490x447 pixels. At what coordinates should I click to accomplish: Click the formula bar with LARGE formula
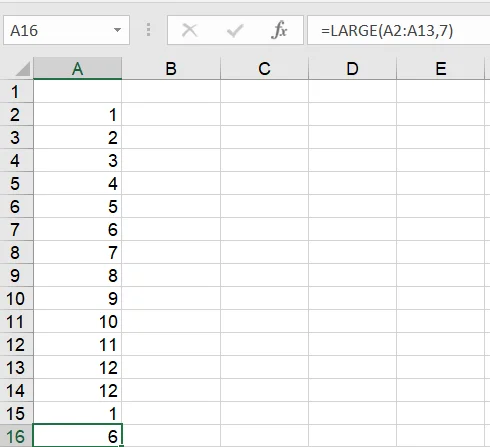[x=399, y=30]
